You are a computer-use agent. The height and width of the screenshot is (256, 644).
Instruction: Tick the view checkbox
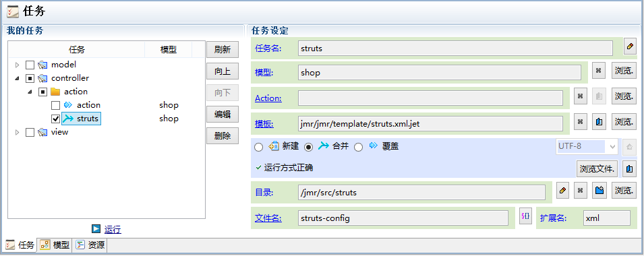(30, 132)
